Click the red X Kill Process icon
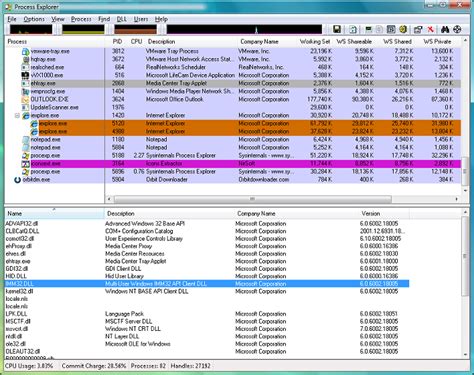474x375 pixels. [x=431, y=29]
